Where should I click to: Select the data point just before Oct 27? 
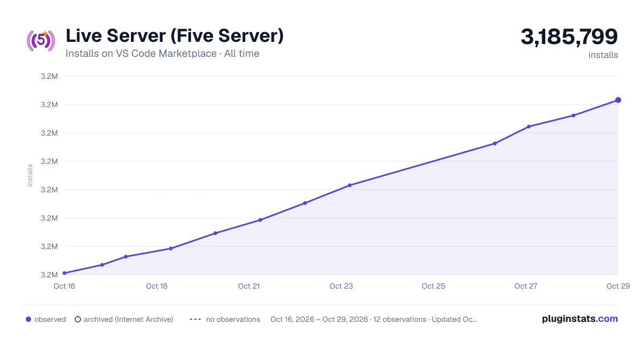[x=495, y=143]
